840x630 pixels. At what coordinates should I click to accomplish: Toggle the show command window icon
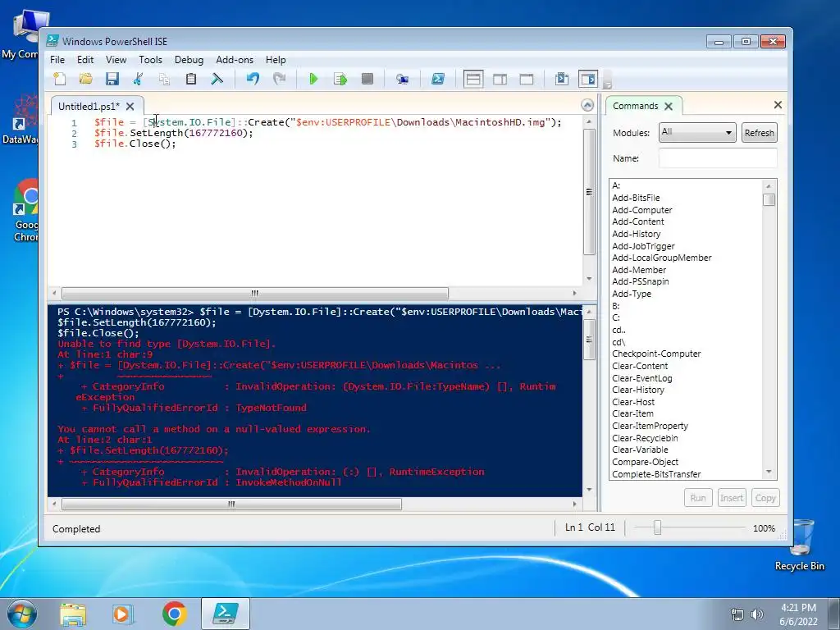click(x=562, y=80)
